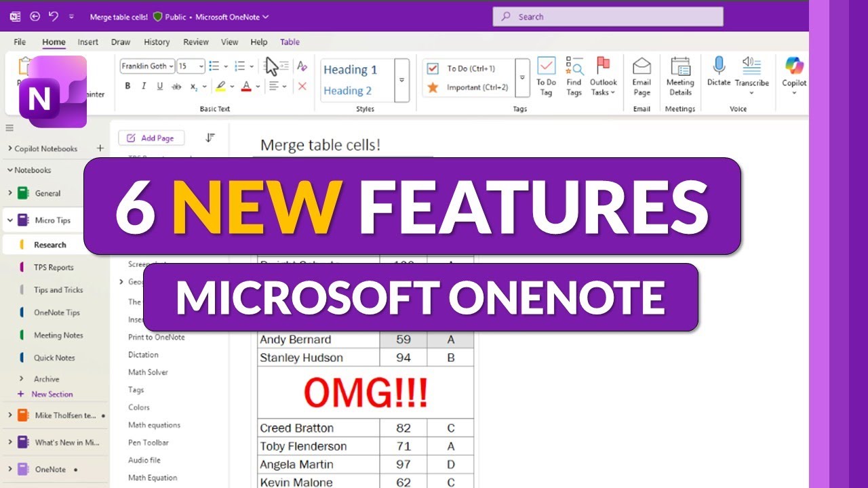Open Quick Access Toolbar customize dropdown
Image resolution: width=868 pixels, height=488 pixels.
(71, 16)
